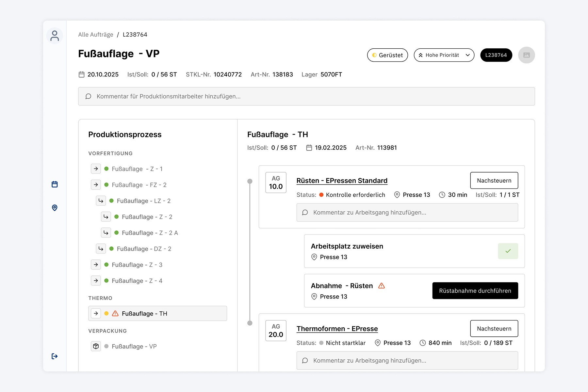Screen dimensions: 588x392
Task: Select Fußauflage - LZ - 2 tree entry
Action: [144, 201]
